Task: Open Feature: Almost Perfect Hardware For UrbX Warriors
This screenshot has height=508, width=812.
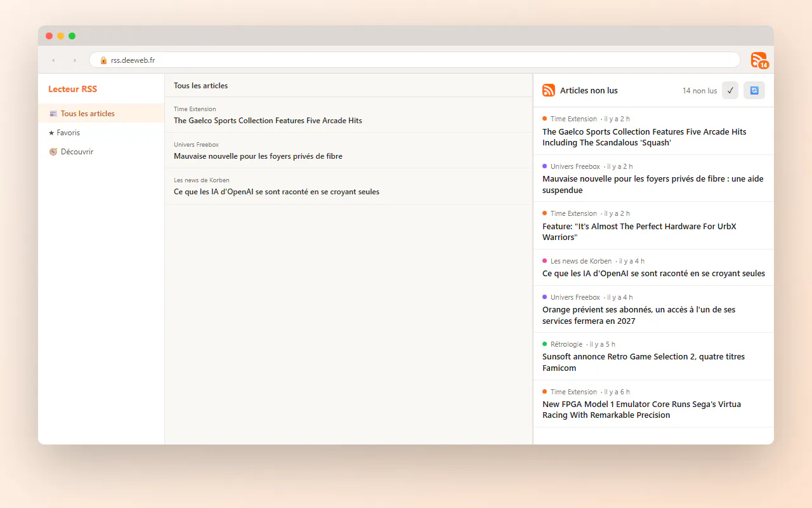Action: pyautogui.click(x=653, y=225)
